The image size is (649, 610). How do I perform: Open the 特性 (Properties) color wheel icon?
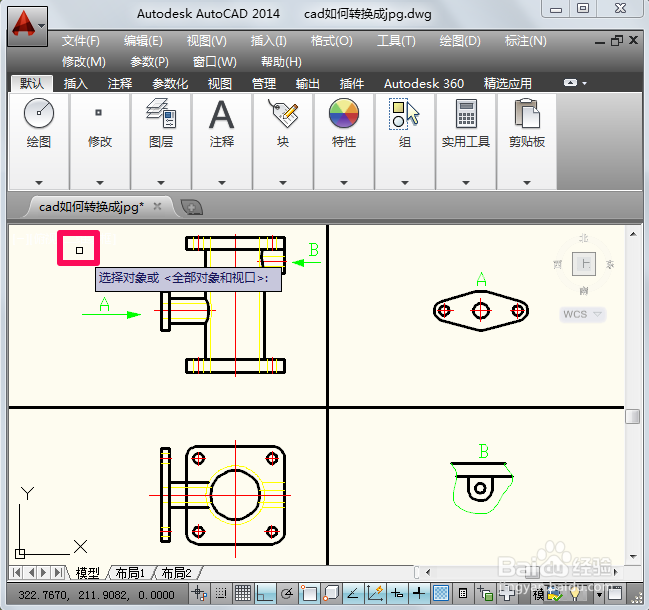tap(344, 113)
